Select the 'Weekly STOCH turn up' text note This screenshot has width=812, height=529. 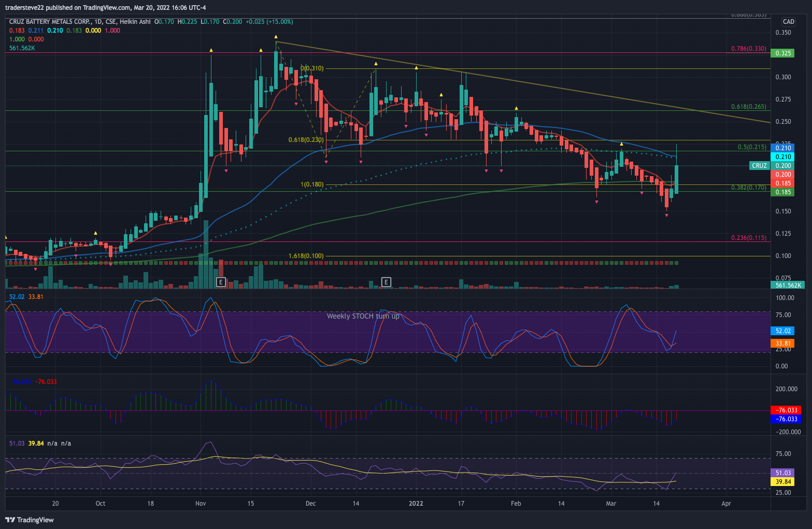[x=363, y=316]
